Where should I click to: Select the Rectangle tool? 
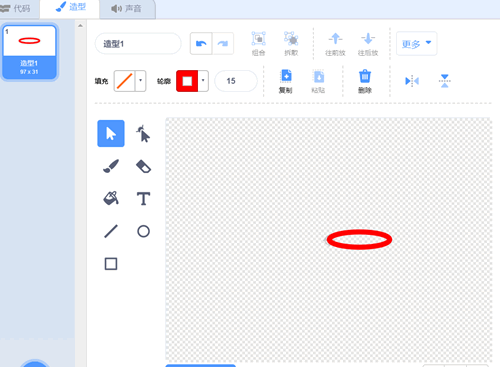[x=111, y=264]
